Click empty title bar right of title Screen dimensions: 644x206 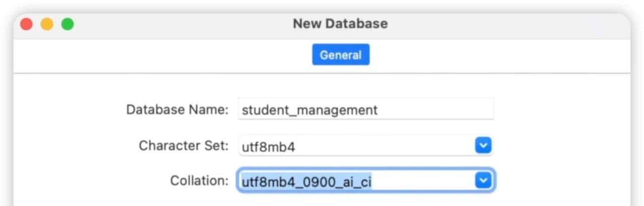[x=503, y=24]
